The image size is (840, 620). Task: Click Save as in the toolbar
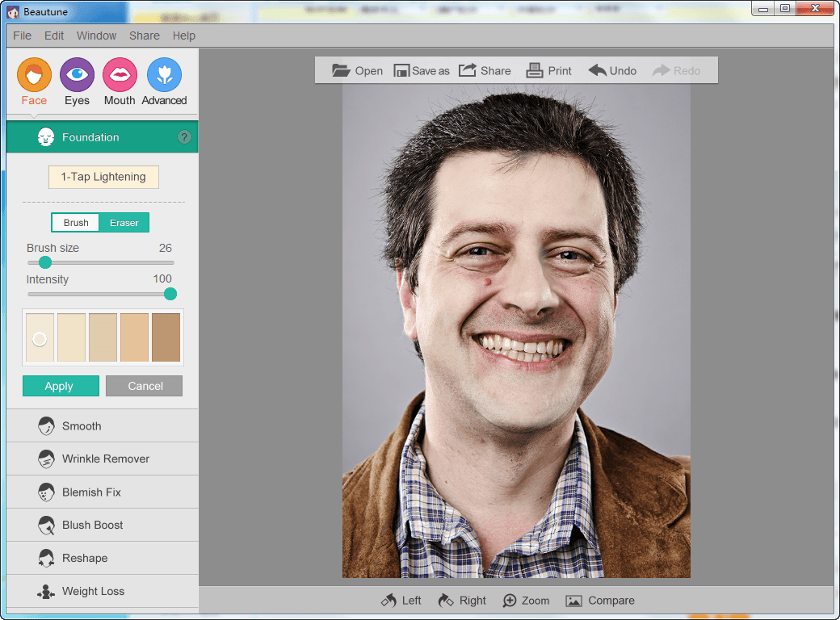(422, 71)
